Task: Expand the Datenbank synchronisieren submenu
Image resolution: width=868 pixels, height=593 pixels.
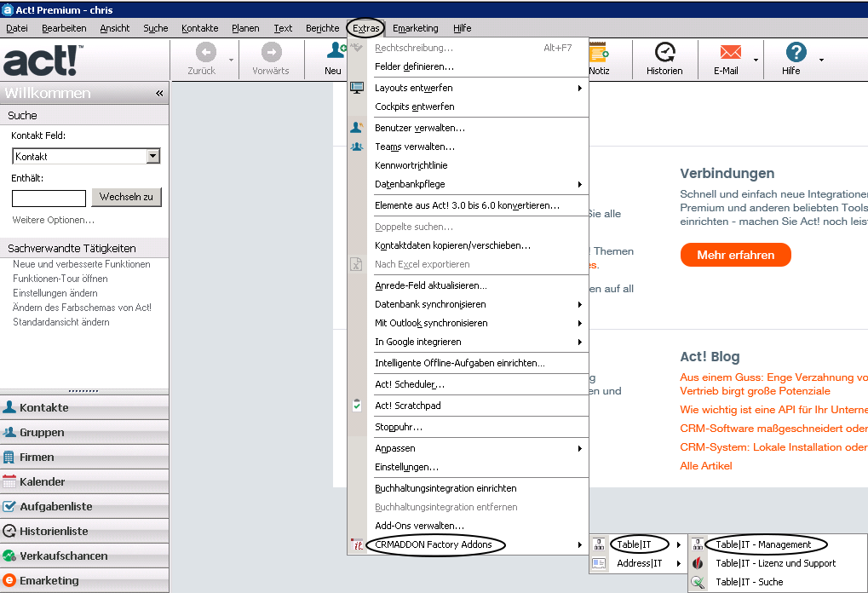Action: (x=579, y=304)
